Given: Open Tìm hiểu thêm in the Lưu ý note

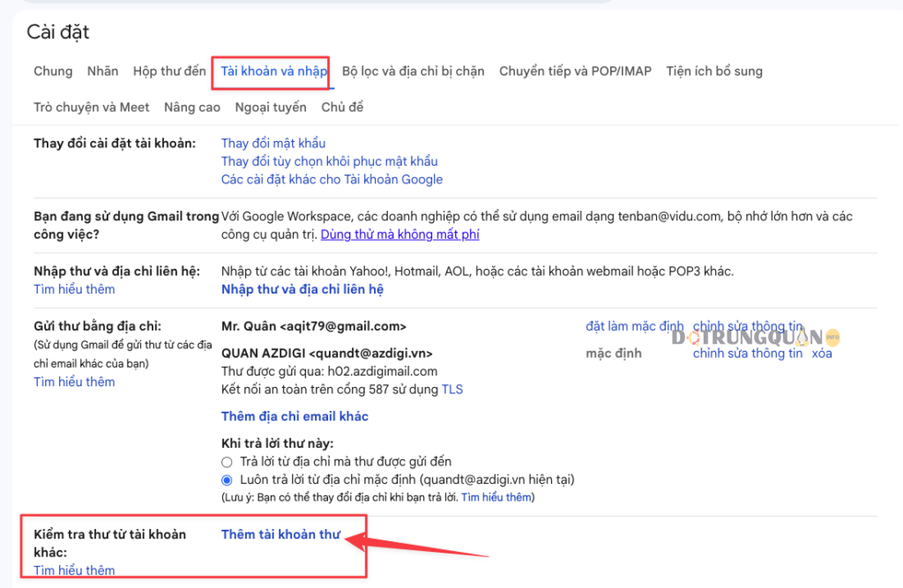Looking at the screenshot, I should click(496, 497).
